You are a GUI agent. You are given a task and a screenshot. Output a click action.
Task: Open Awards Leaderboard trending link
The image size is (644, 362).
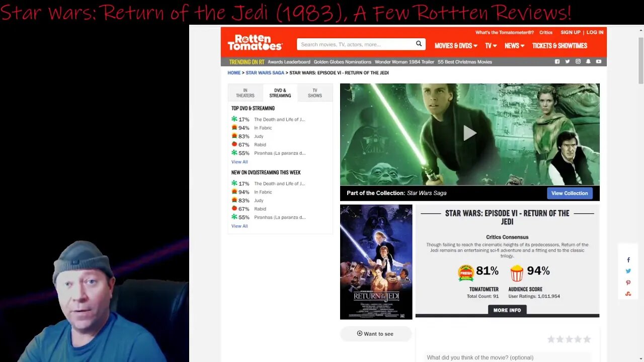click(x=289, y=62)
